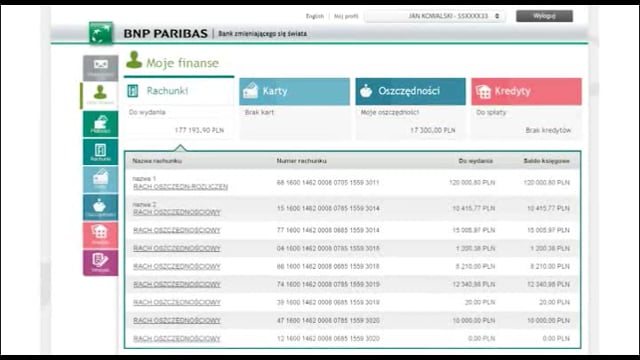Click account number starting with 15 1600
This screenshot has width=640, height=360.
pos(328,208)
